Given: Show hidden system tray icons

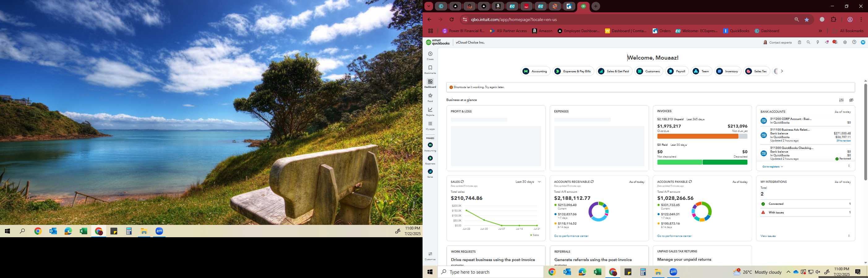Looking at the screenshot, I should (788, 272).
